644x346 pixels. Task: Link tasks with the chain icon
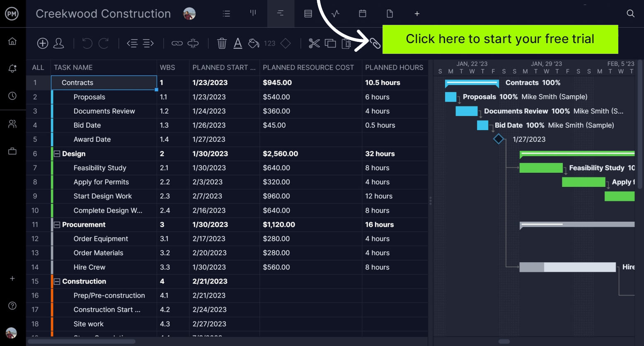177,43
